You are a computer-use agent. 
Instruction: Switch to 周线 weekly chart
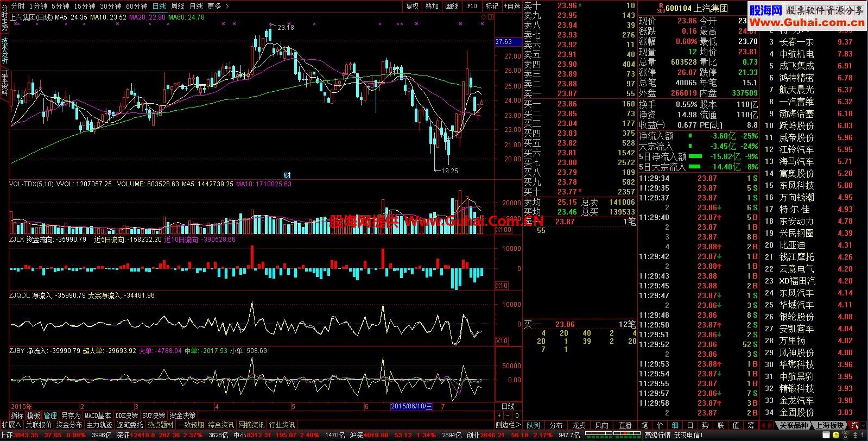[178, 6]
